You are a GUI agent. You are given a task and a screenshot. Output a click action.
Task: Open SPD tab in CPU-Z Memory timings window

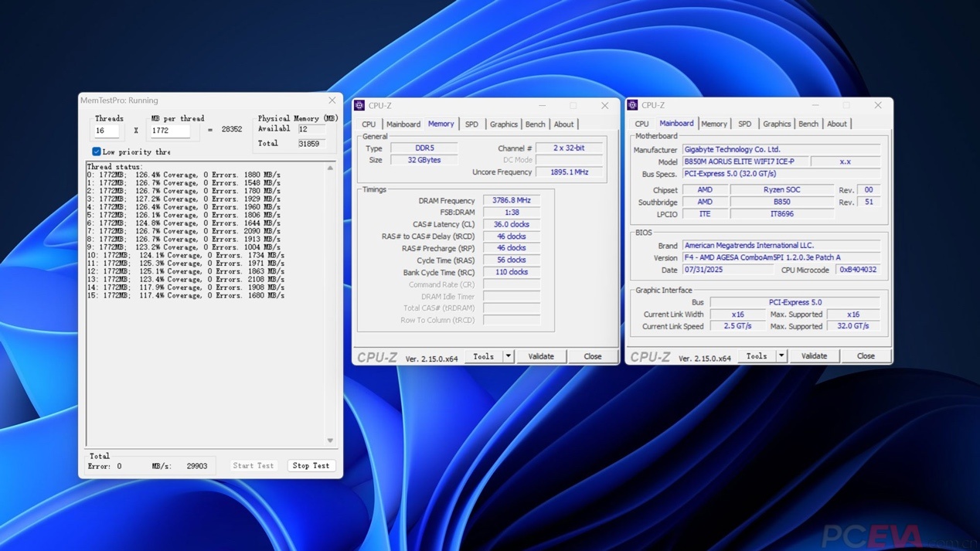pyautogui.click(x=471, y=124)
